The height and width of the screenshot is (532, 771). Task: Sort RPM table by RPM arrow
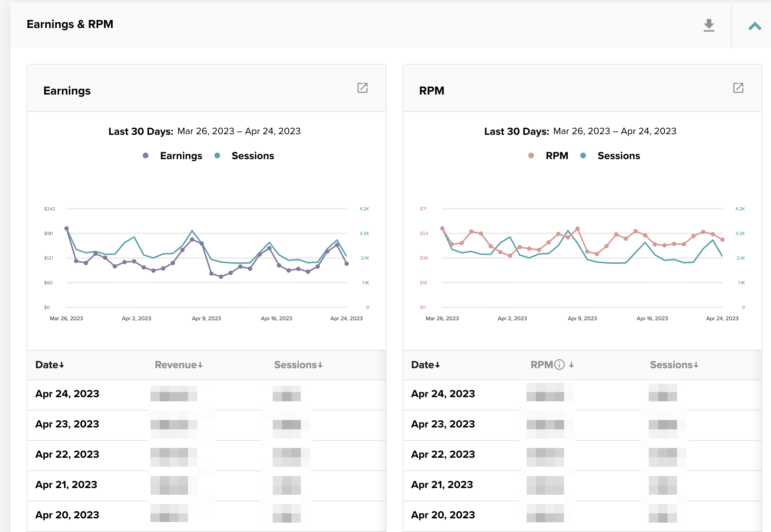click(x=571, y=365)
